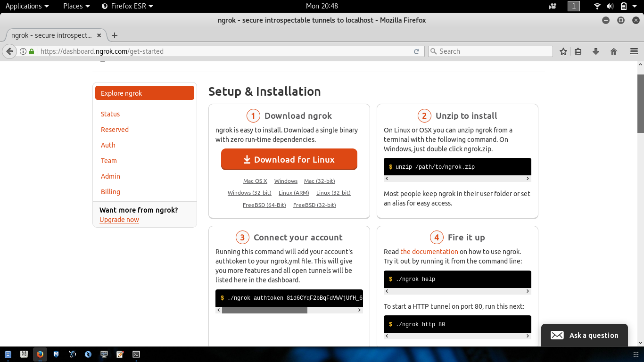Open Reserved in the sidebar

point(115,130)
